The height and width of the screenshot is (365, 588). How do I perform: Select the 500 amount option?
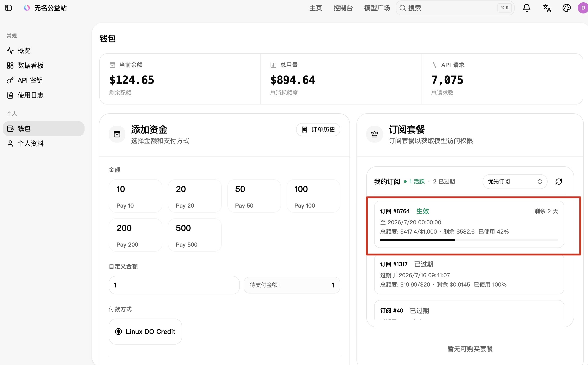coord(195,235)
